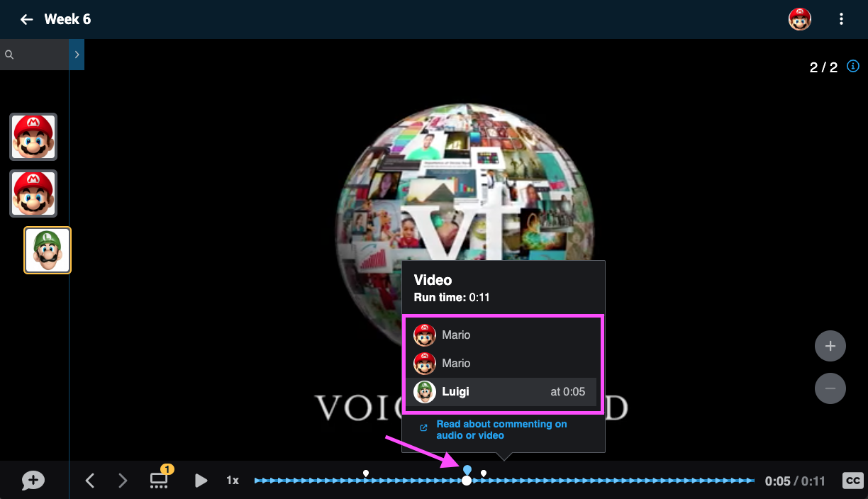Add a comment with speech bubble icon

pos(33,481)
